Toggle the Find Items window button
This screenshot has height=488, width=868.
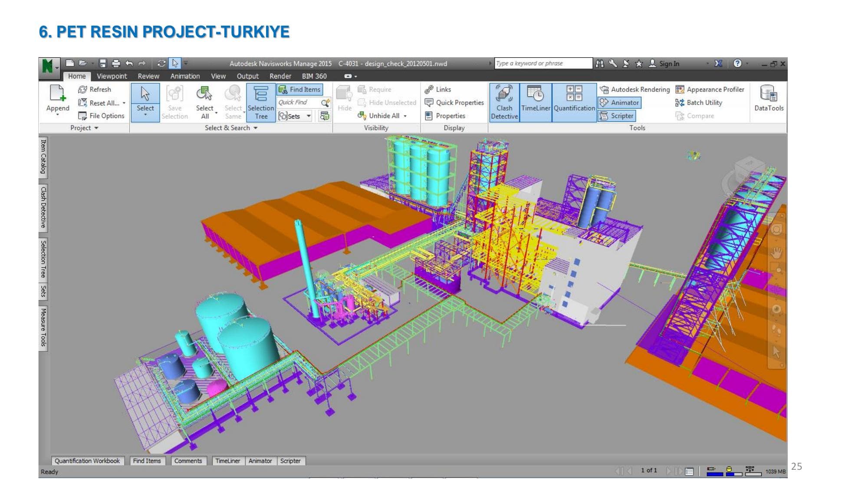[x=300, y=89]
